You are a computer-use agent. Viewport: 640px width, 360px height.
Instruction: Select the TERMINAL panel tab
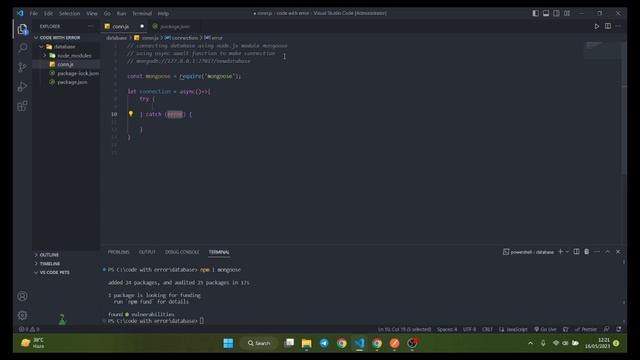(x=219, y=252)
